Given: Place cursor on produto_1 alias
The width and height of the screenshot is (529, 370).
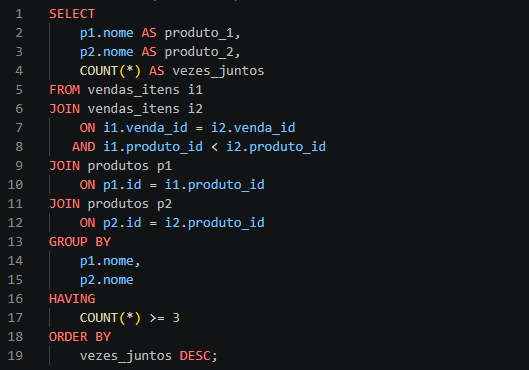Looking at the screenshot, I should (x=199, y=33).
